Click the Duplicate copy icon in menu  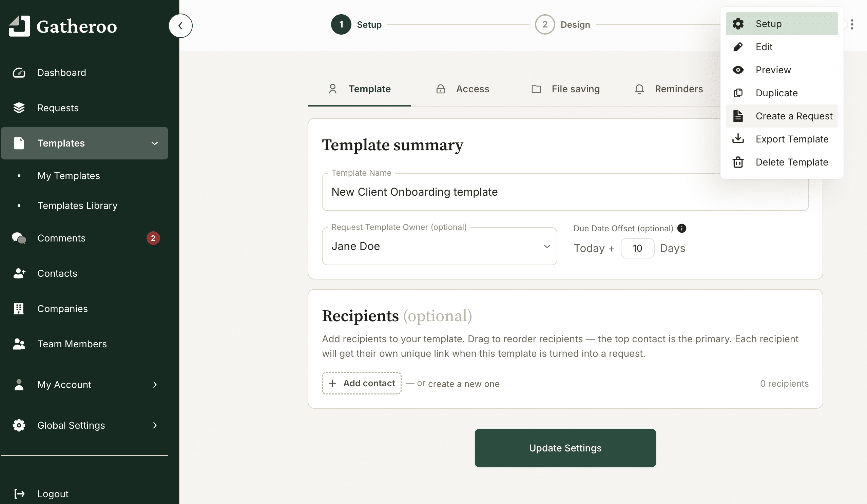pyautogui.click(x=738, y=93)
